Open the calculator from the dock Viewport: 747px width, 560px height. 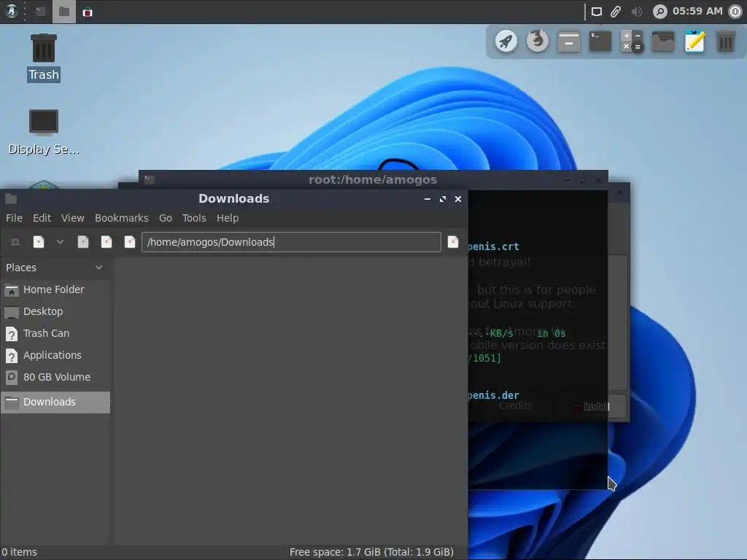click(x=632, y=42)
